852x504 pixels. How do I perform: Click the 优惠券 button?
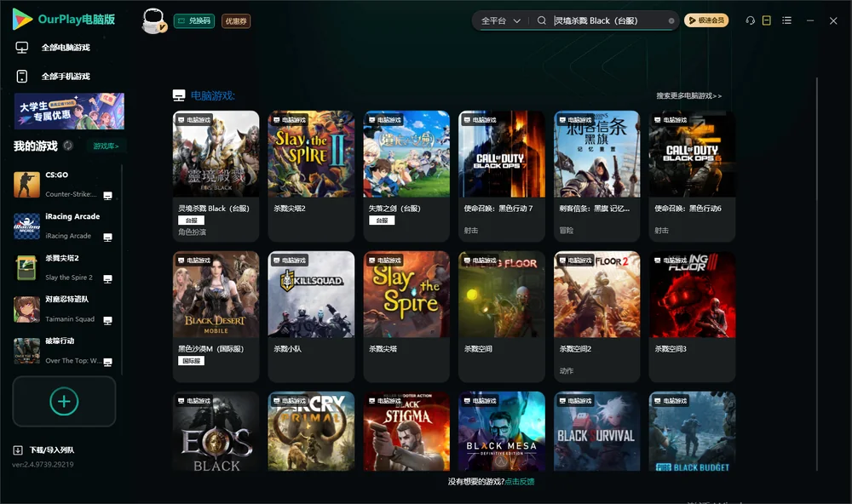[x=236, y=20]
